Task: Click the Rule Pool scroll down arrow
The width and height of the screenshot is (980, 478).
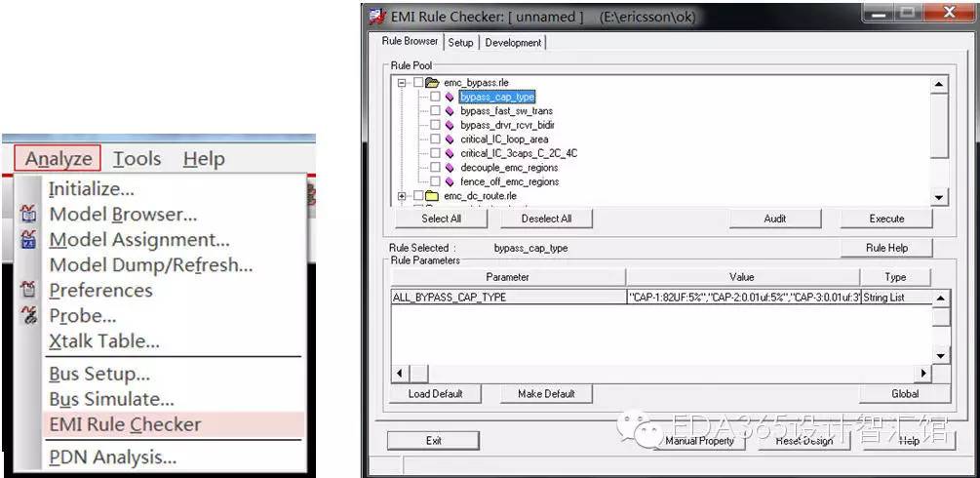Action: (939, 197)
